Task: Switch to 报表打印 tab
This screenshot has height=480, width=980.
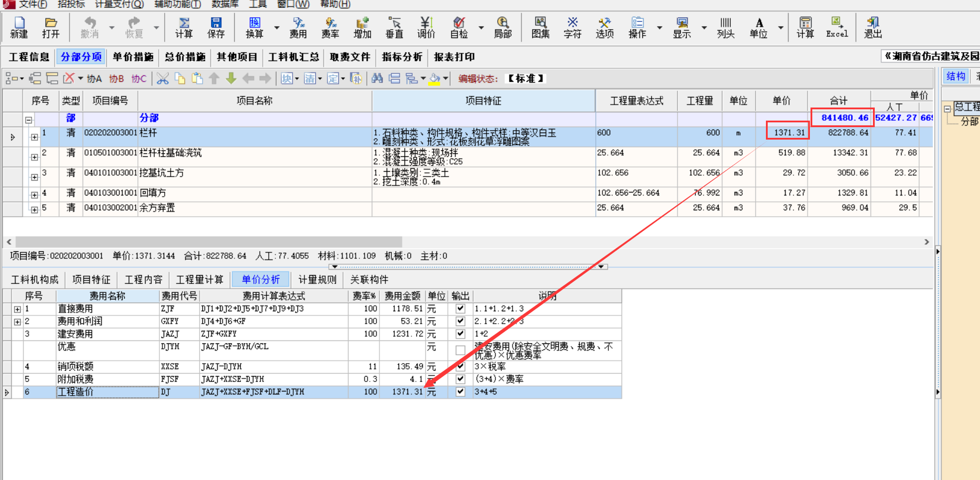Action: [454, 57]
